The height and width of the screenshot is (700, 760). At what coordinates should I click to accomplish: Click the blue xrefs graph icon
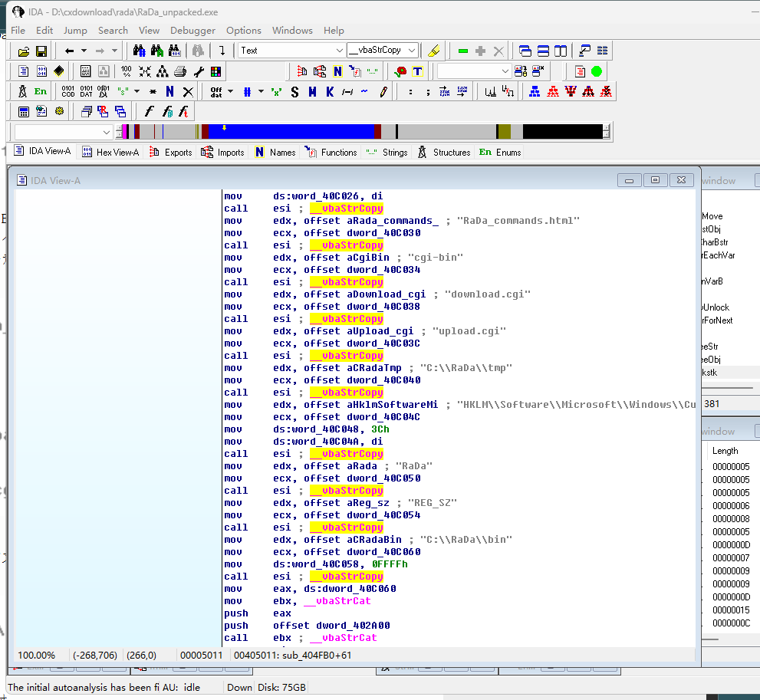click(535, 91)
